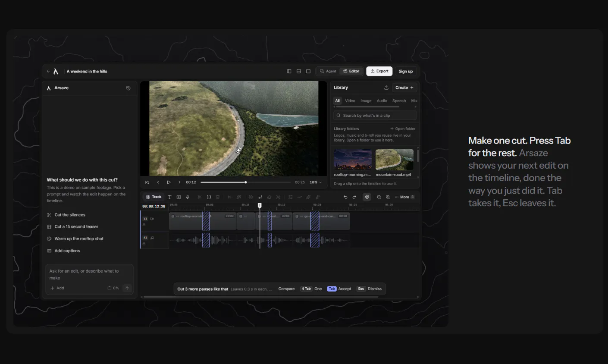Select the text tool in timeline toolbar

(x=169, y=197)
